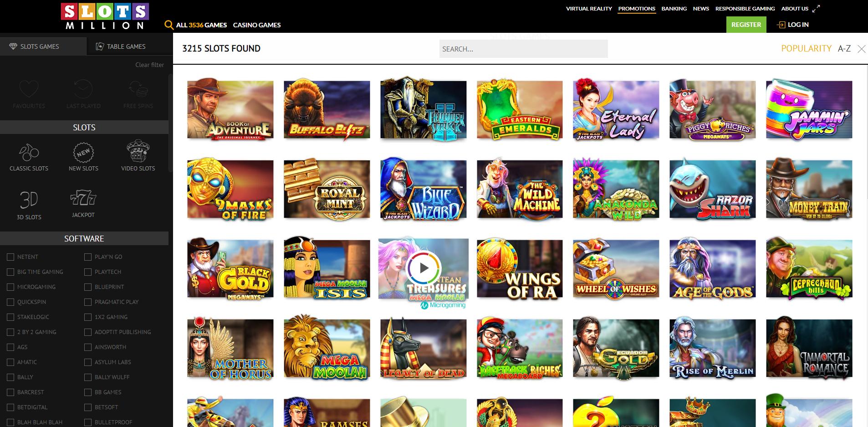
Task: Open Wings of Ra game
Action: (x=520, y=268)
